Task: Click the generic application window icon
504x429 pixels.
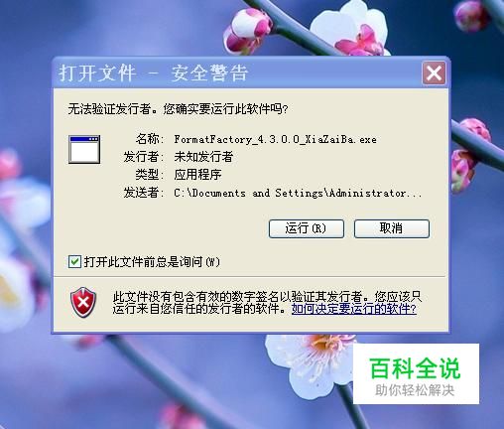Action: 84,149
